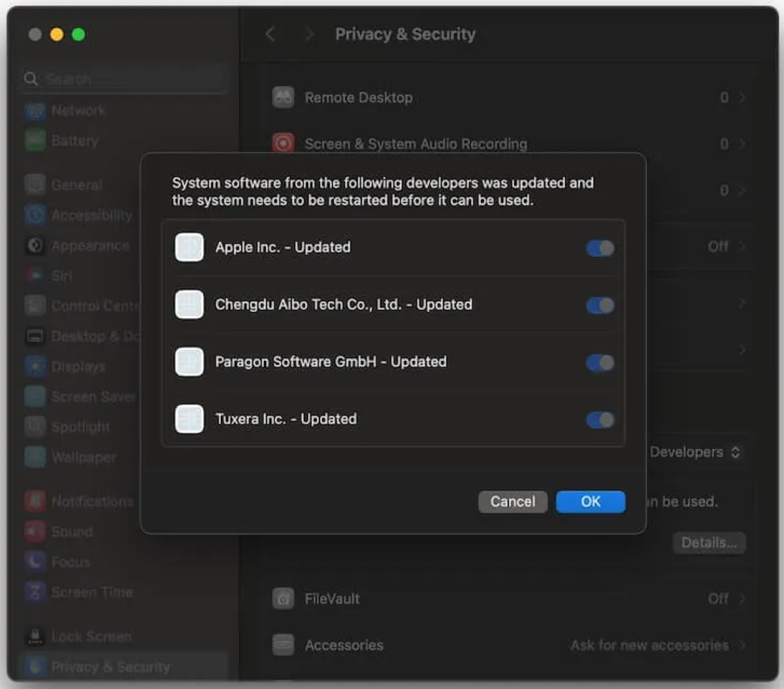
Task: Select the Remote Desktop label
Action: pos(359,97)
